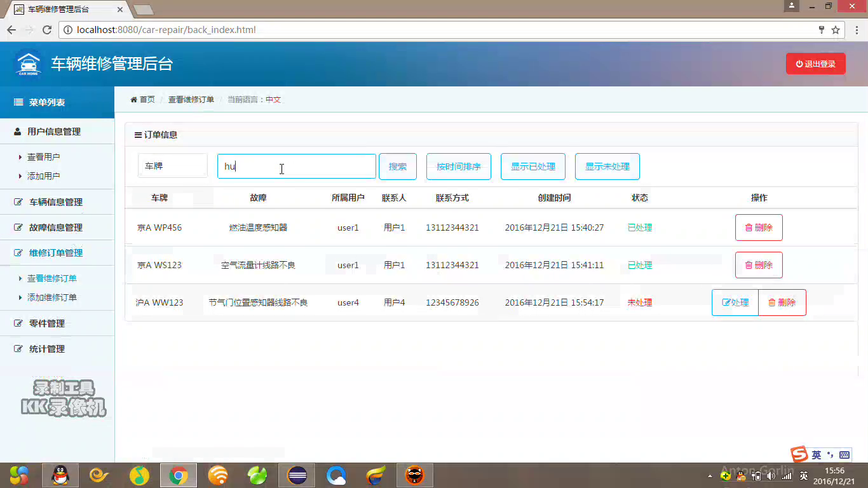Select fault 空气流量计线路不良
Screen dimensions: 868x488
[x=258, y=265]
